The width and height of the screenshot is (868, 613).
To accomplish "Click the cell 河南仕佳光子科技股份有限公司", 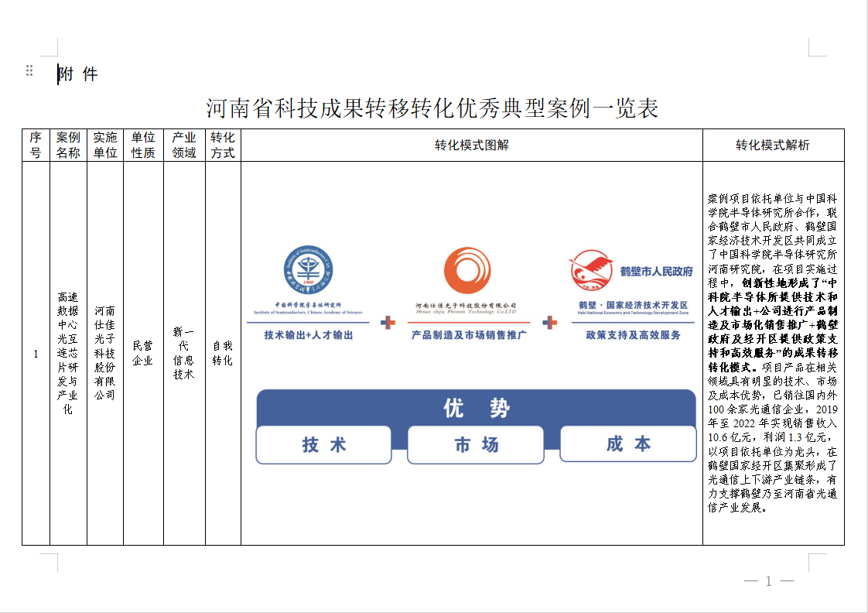I will tap(104, 353).
